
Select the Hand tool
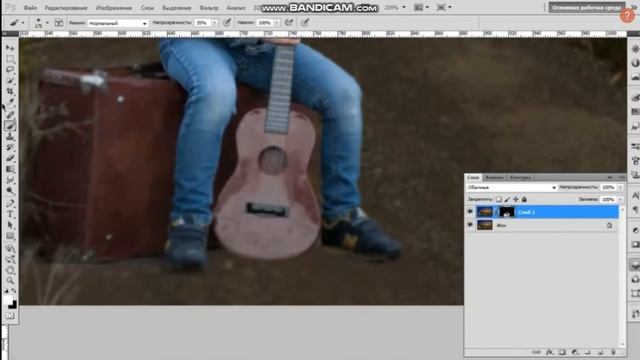point(10,270)
